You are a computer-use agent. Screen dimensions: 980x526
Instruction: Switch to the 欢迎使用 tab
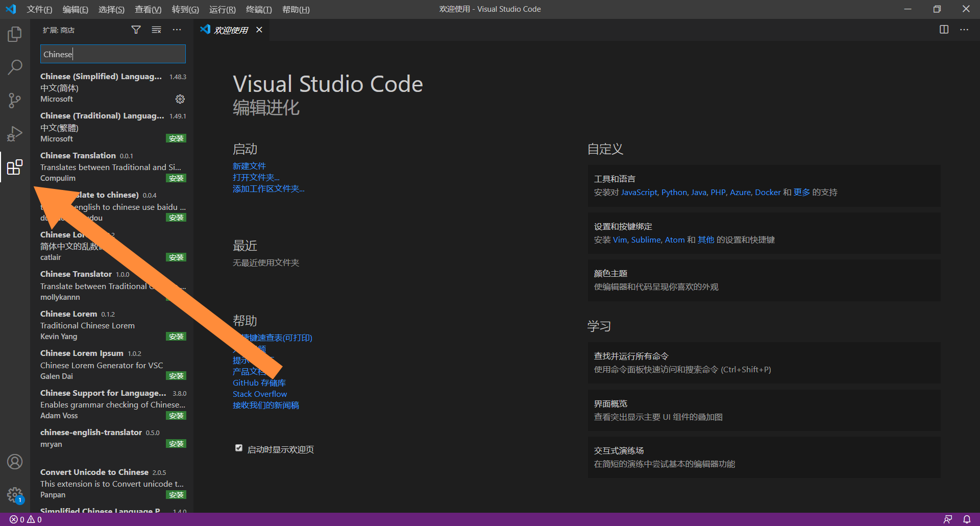(230, 30)
